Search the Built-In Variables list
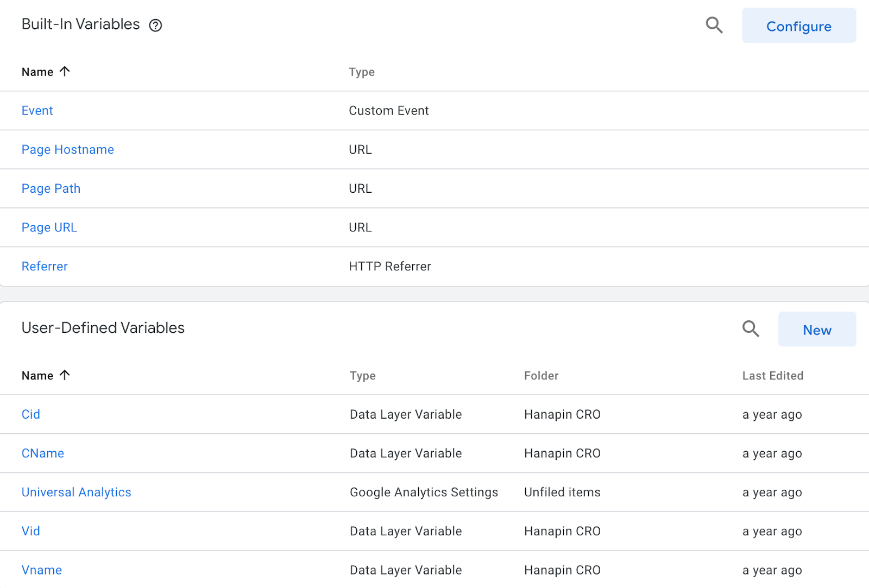This screenshot has width=869, height=588. [x=714, y=25]
